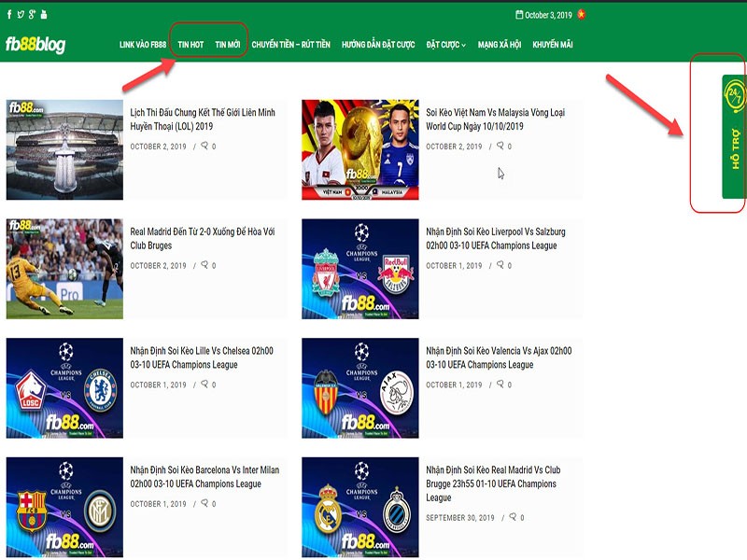Click the Vietnam flag icon in header
Viewport: 747px width, 560px height.
581,14
